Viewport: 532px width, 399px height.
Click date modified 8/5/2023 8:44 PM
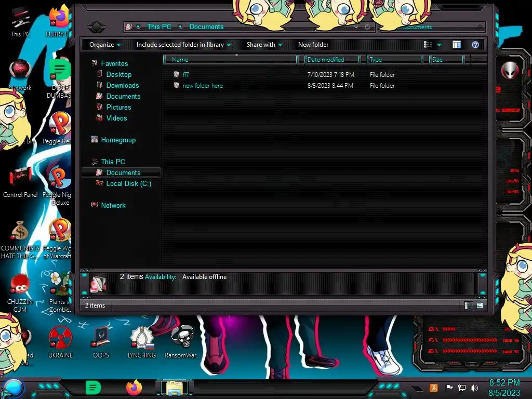(330, 86)
